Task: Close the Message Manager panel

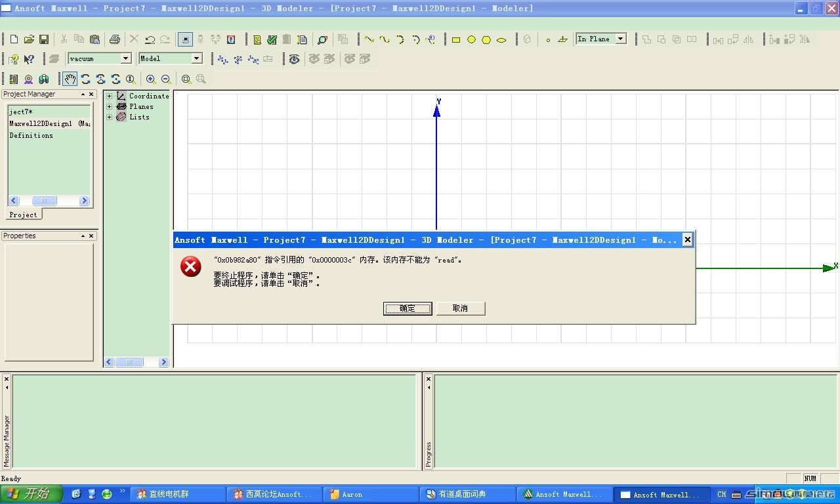Action: click(7, 379)
